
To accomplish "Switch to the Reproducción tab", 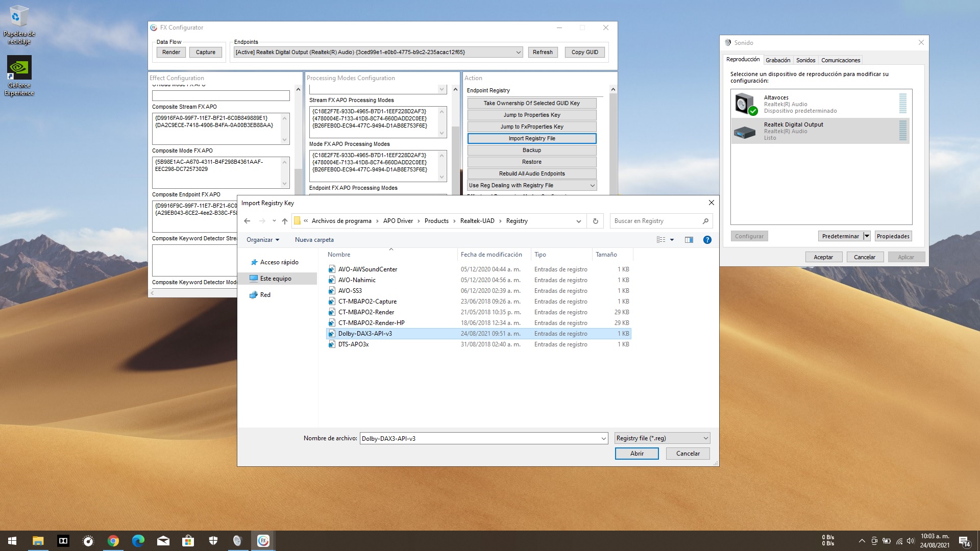I will [743, 60].
